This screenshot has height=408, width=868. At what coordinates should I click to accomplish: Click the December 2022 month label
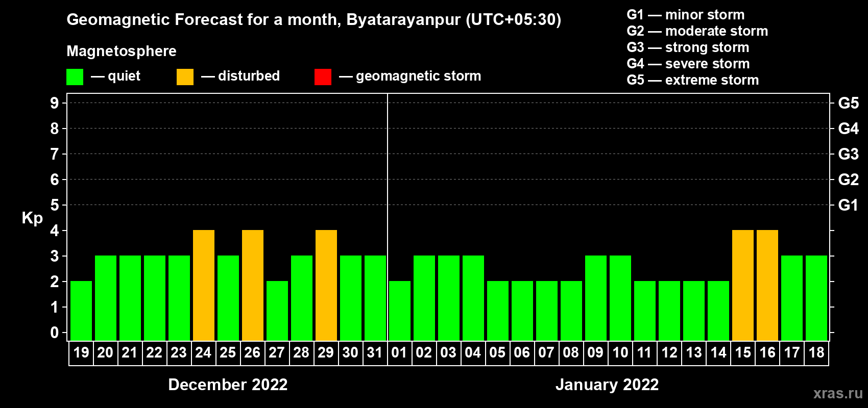(x=228, y=385)
